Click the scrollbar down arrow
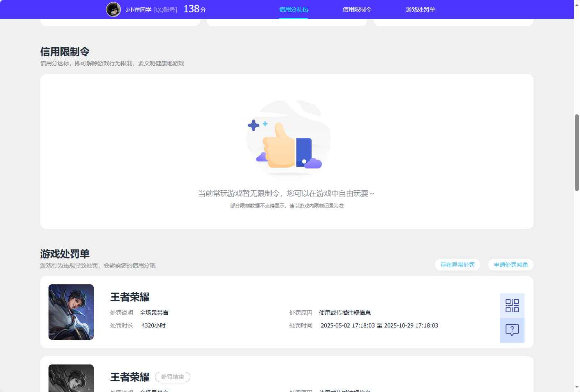Image resolution: width=580 pixels, height=392 pixels. click(x=577, y=387)
